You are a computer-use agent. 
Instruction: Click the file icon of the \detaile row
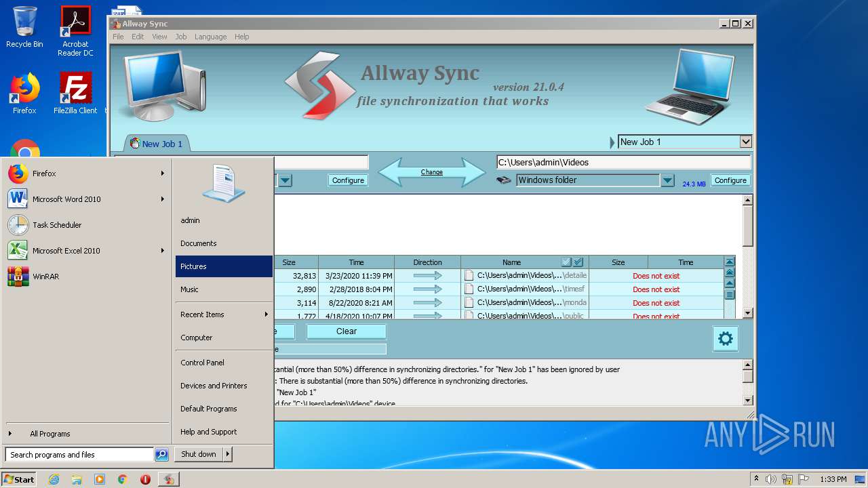469,276
